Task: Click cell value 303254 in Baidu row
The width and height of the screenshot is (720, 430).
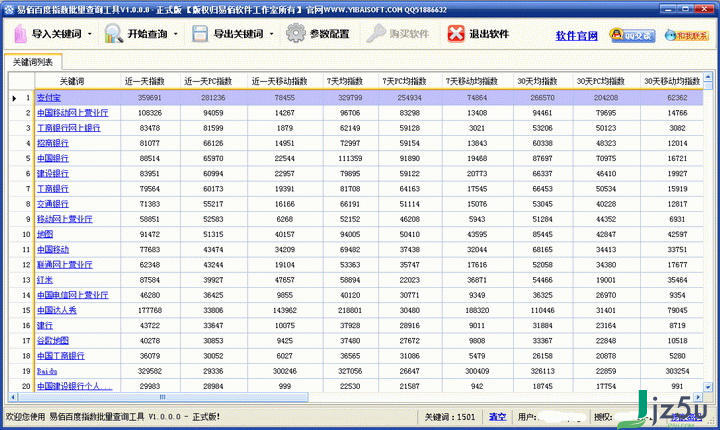Action: (677, 371)
